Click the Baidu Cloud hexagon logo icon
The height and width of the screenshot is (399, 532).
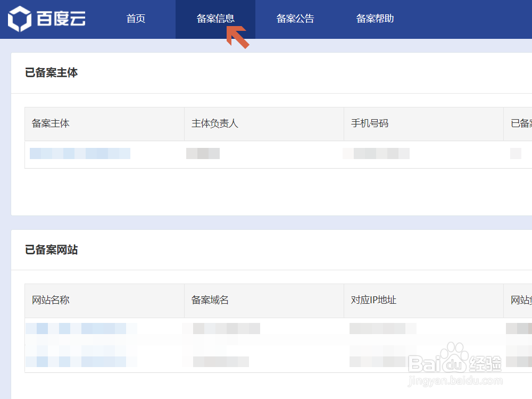(19, 19)
